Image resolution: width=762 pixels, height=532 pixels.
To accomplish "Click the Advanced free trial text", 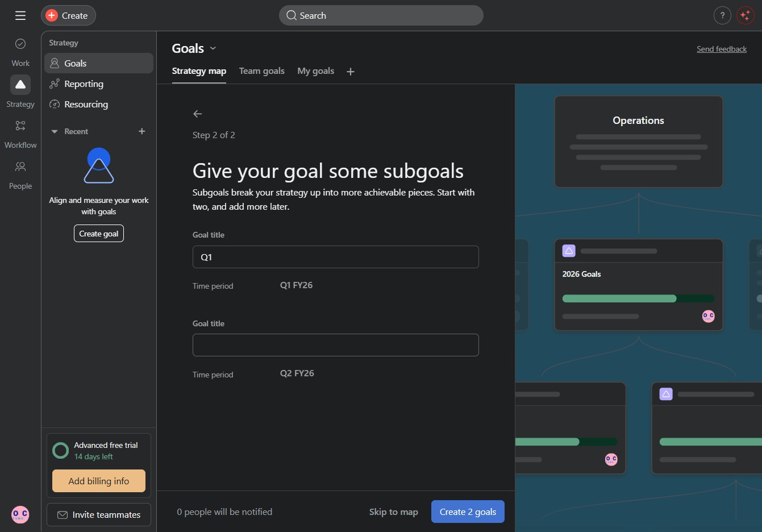I will 106,445.
